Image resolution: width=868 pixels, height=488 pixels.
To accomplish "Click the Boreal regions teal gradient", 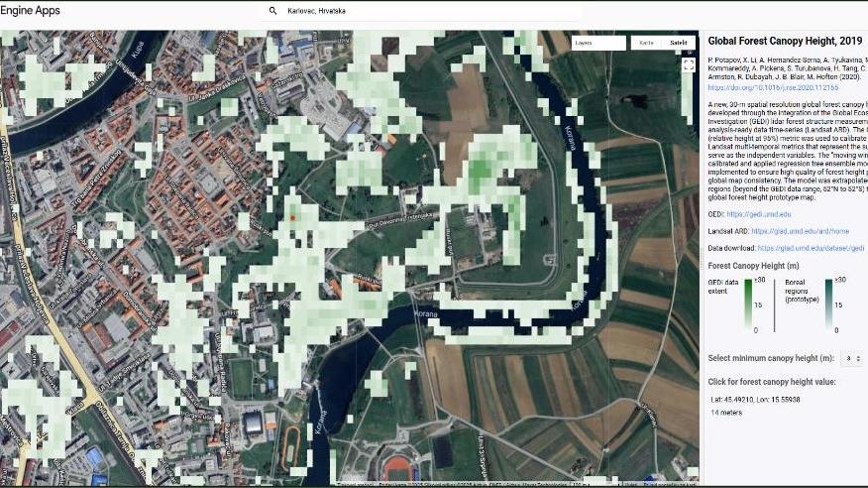I will pyautogui.click(x=827, y=305).
